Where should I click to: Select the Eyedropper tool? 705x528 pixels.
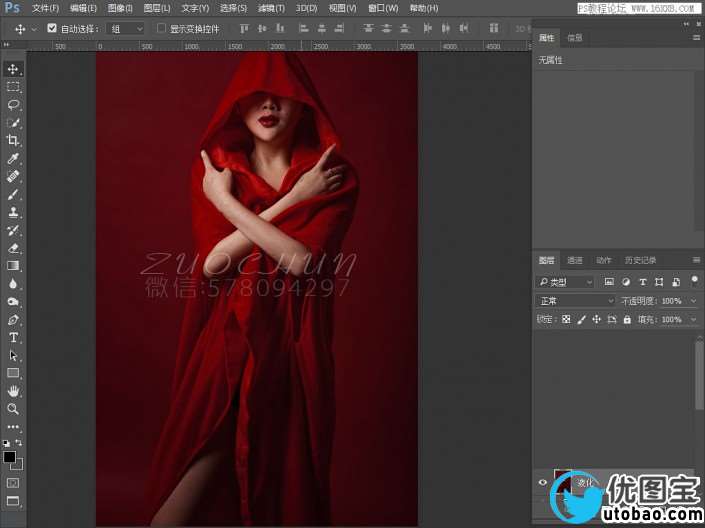click(x=13, y=158)
